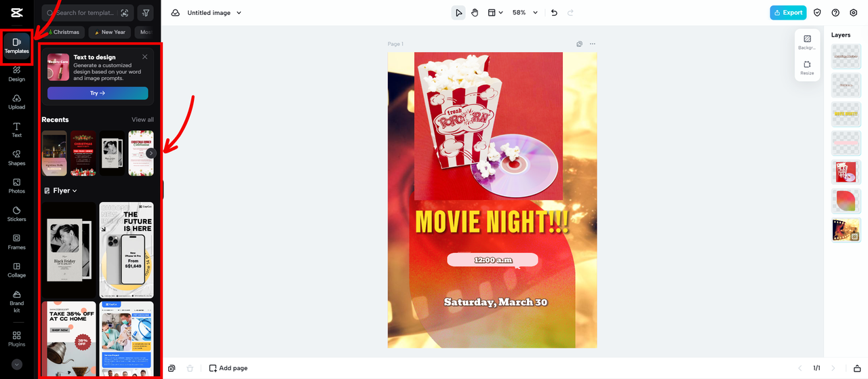This screenshot has width=868, height=379.
Task: Click the cloud save status icon
Action: coord(176,13)
